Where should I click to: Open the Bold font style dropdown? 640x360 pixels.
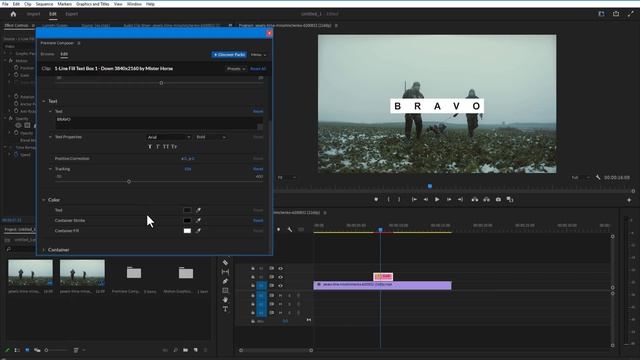(211, 137)
